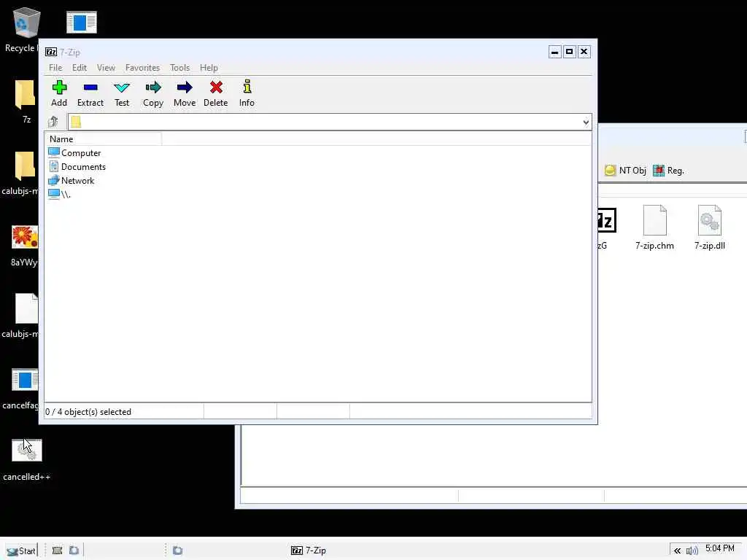Viewport: 747px width, 560px height.
Task: Select the \\. list entry
Action: [60, 194]
